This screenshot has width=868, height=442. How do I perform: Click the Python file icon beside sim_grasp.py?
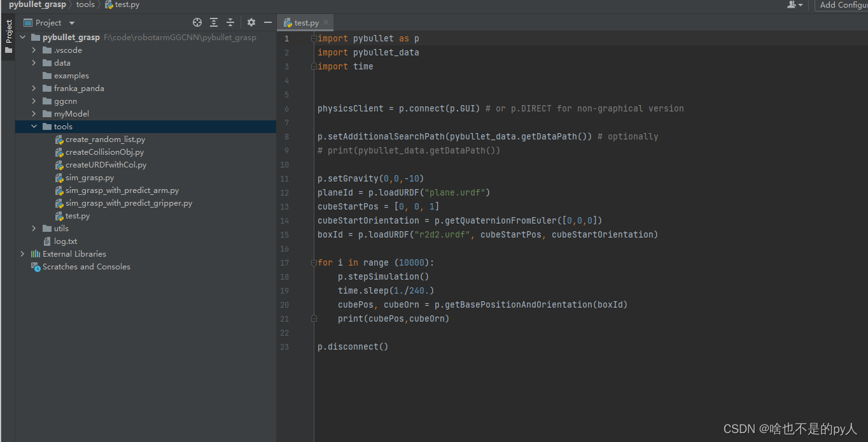59,178
